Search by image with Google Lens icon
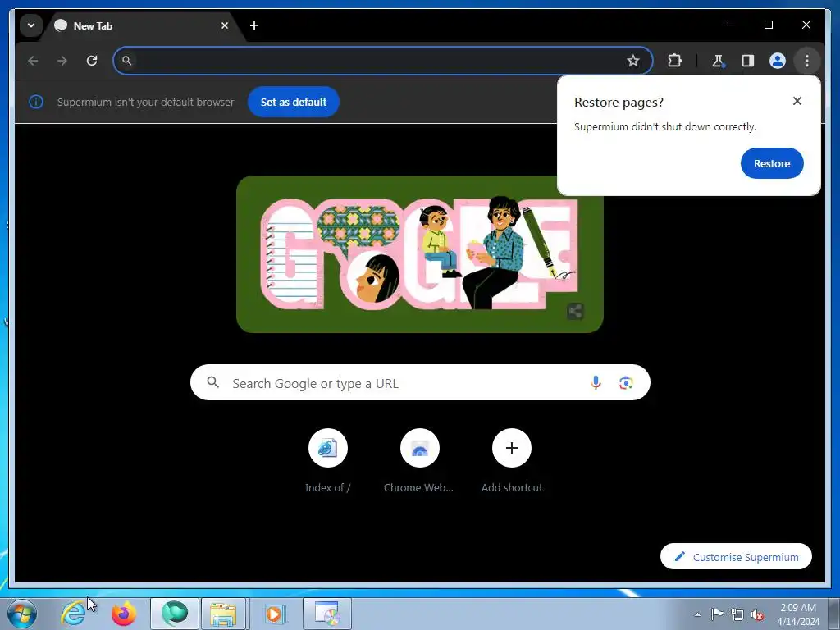 tap(626, 382)
